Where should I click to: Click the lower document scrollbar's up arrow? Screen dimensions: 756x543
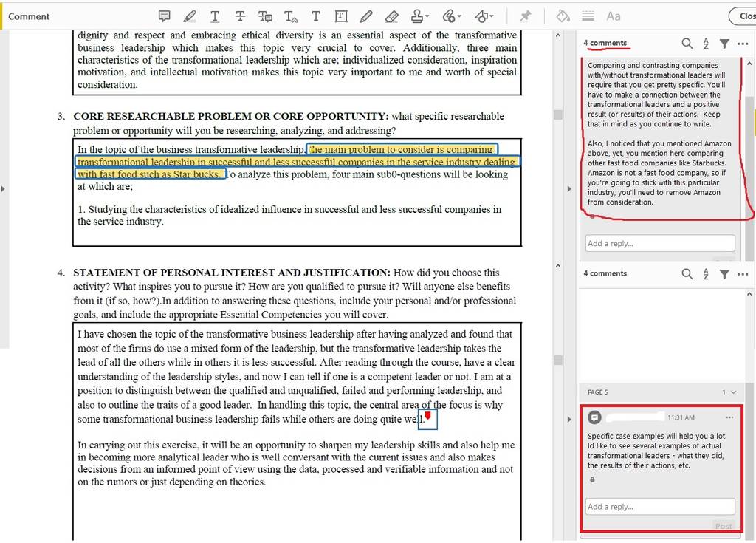[558, 266]
